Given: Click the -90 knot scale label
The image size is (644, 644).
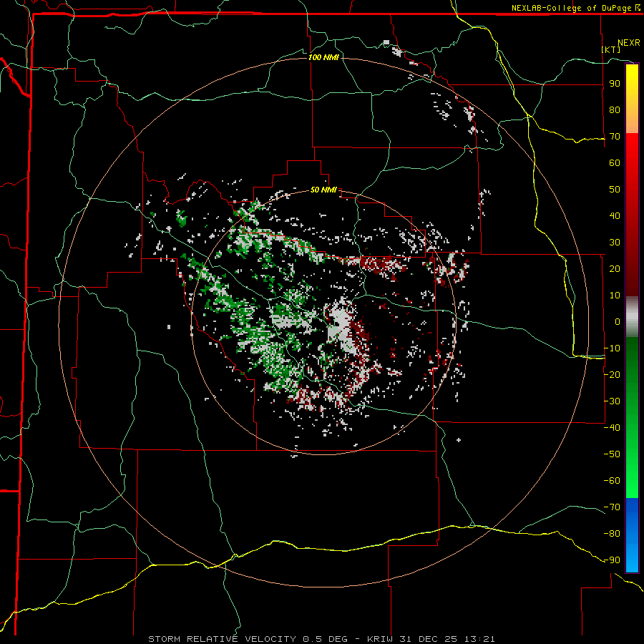Looking at the screenshot, I should pyautogui.click(x=612, y=560).
